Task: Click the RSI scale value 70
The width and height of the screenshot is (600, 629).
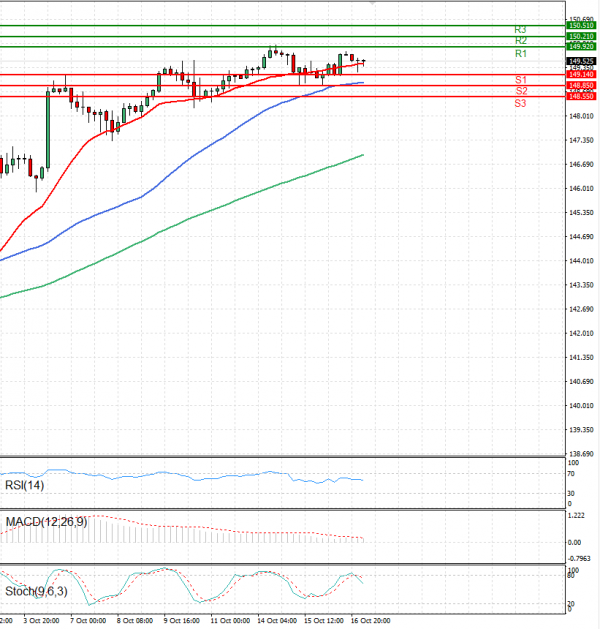Action: tap(571, 474)
